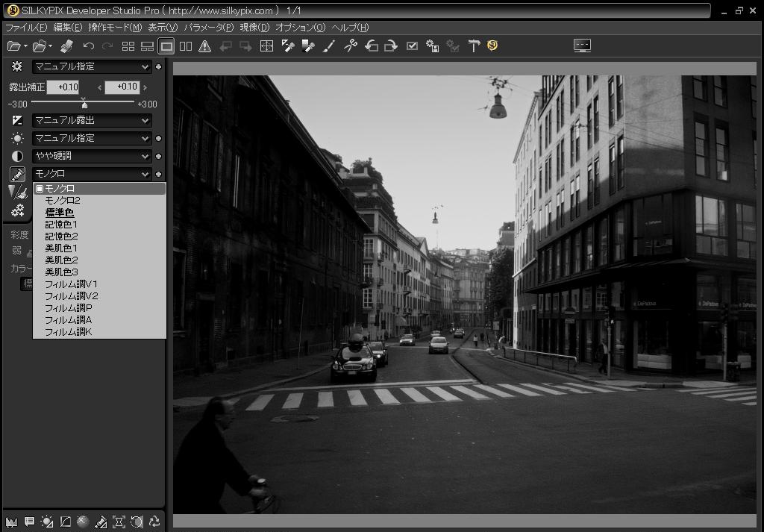The height and width of the screenshot is (532, 764).
Task: Select 美肌色2 from the color list
Action: point(61,260)
